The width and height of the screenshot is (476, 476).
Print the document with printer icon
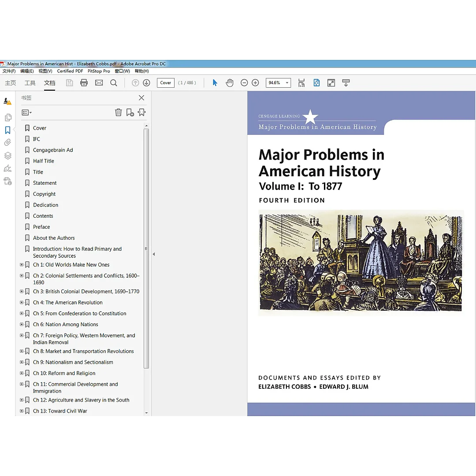[x=84, y=82]
